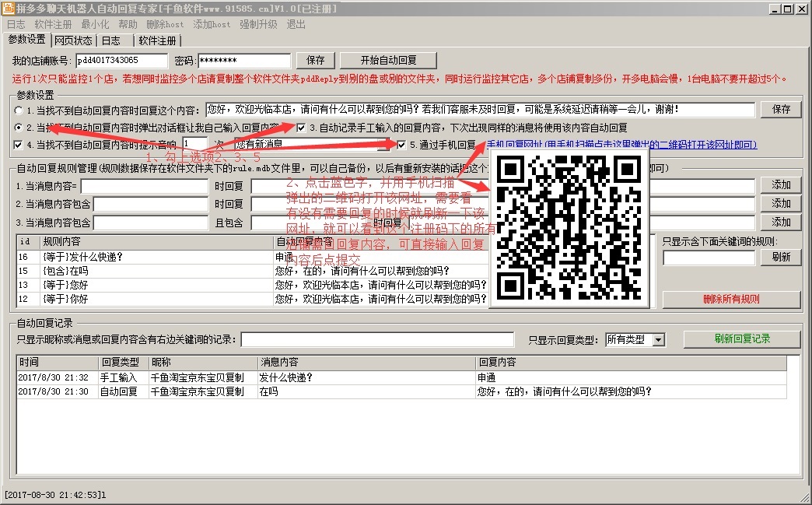The height and width of the screenshot is (505, 812).
Task: Click rule 3 当消息内容包含 input field
Action: click(151, 223)
